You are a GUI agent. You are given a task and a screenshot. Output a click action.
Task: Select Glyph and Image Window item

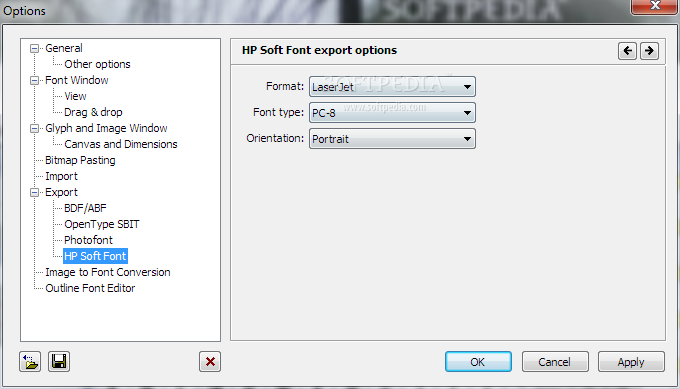[x=106, y=128]
